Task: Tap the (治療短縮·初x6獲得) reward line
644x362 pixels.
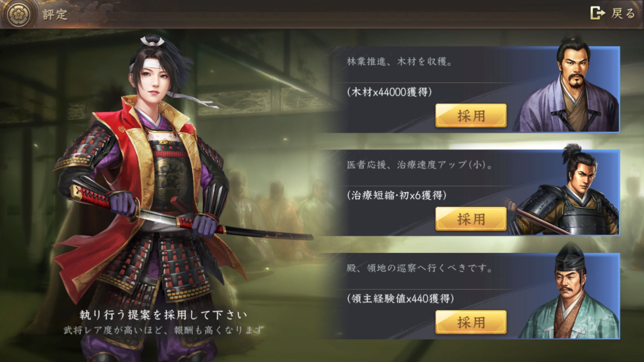Action: (x=397, y=195)
